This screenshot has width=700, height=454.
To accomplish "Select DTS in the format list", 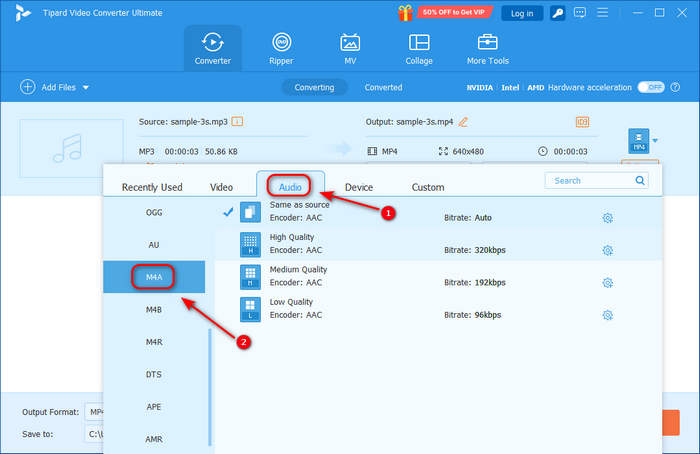I will pyautogui.click(x=154, y=375).
